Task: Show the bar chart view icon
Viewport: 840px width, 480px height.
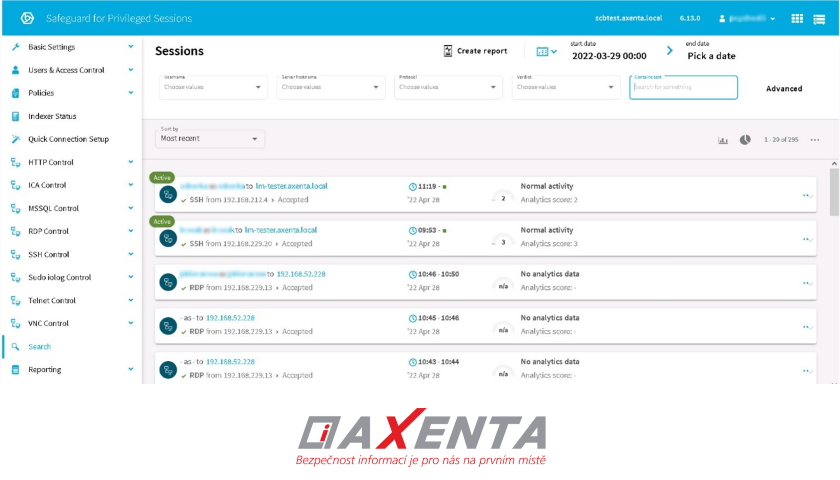Action: pyautogui.click(x=723, y=140)
